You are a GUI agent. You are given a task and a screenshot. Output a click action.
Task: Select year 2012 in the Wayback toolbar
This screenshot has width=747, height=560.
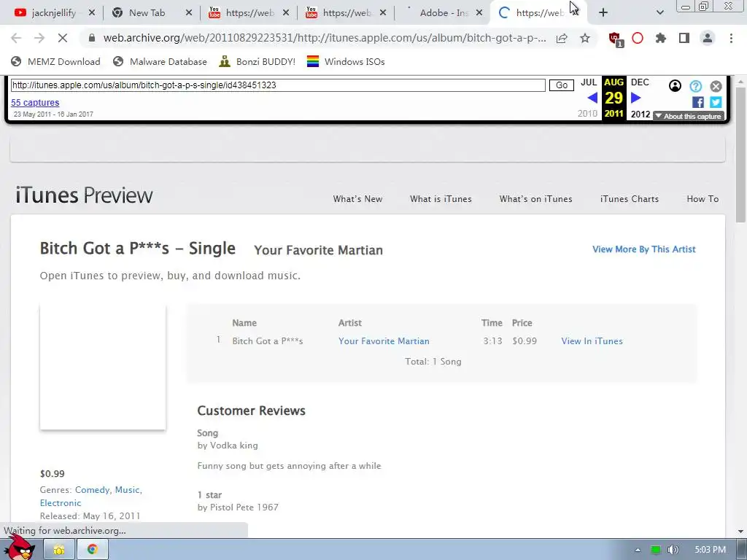(x=640, y=114)
